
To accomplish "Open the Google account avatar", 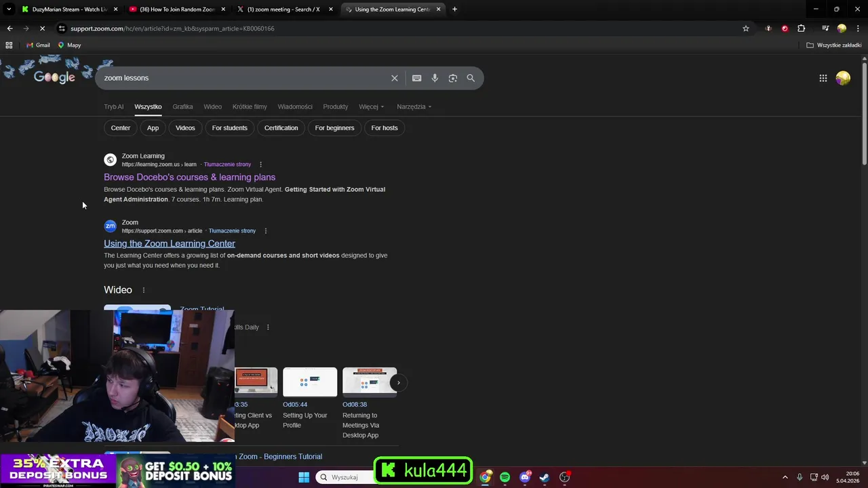I will [x=843, y=78].
